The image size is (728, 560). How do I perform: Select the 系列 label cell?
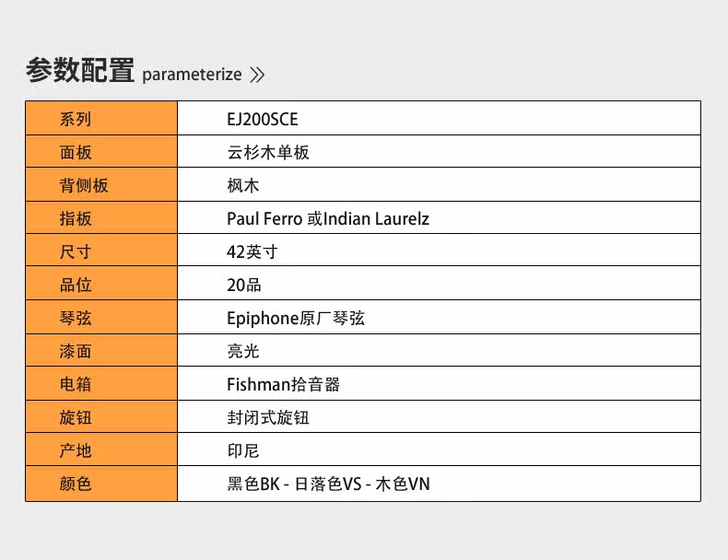pos(101,119)
